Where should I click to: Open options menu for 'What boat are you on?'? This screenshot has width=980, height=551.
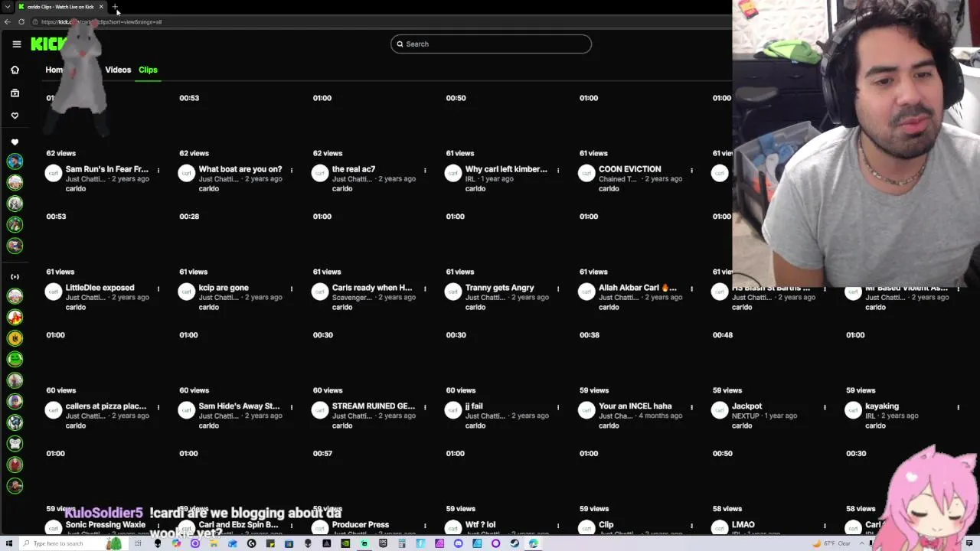292,170
